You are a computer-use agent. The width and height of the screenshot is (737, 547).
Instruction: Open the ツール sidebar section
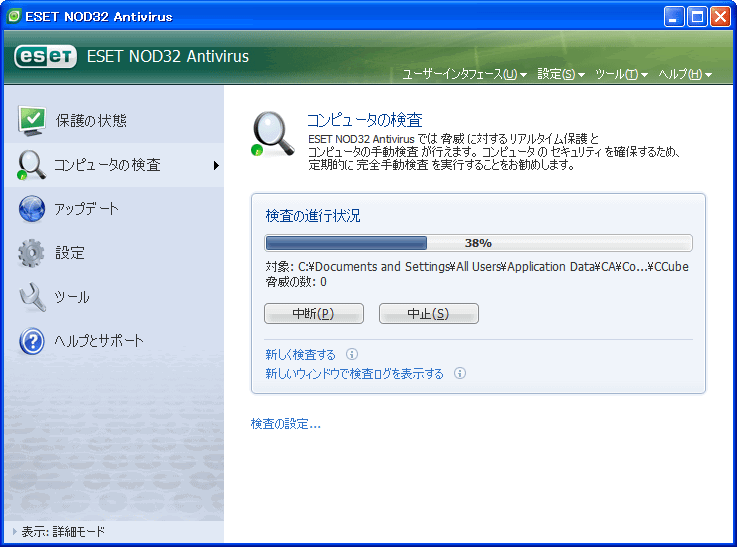tap(114, 297)
